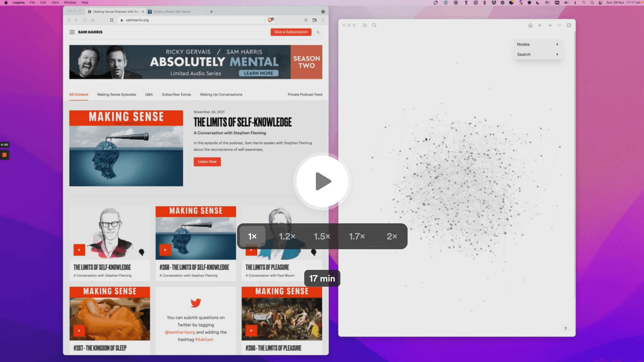Open the Apple menu

(6, 2)
